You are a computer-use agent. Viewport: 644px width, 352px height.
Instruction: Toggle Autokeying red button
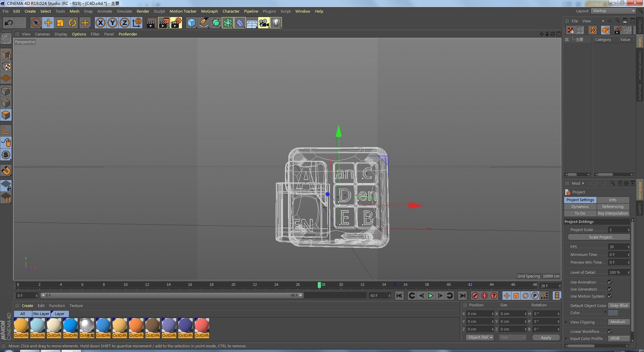coord(485,296)
